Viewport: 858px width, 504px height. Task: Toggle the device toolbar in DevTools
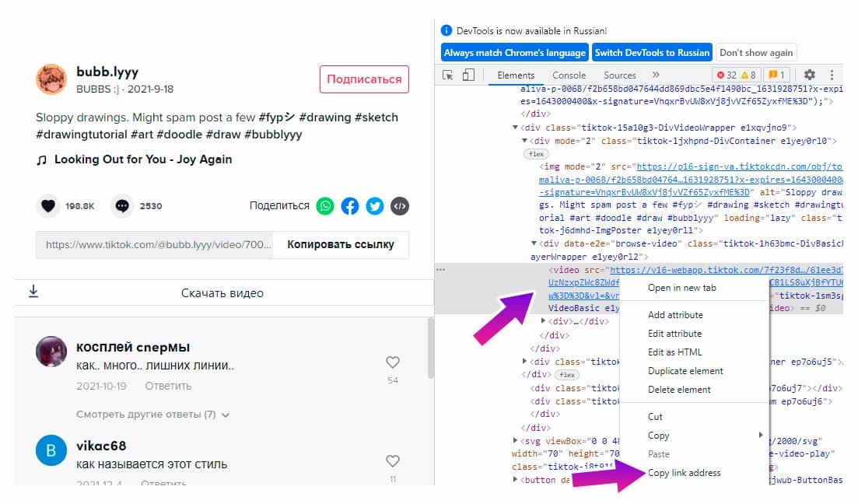pos(468,75)
